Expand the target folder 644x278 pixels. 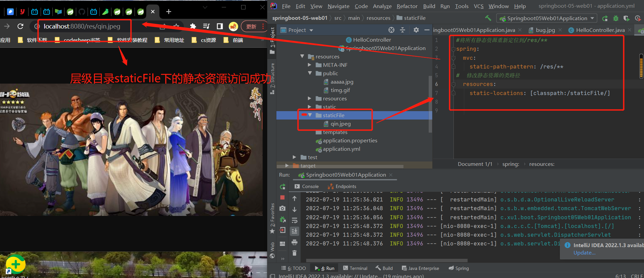pyautogui.click(x=287, y=166)
